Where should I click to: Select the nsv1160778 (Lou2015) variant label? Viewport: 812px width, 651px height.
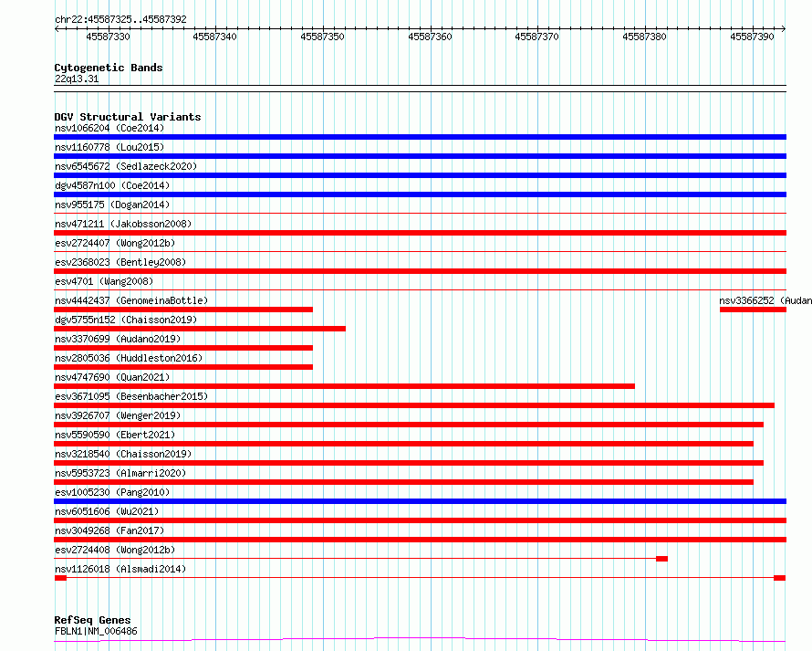[109, 147]
